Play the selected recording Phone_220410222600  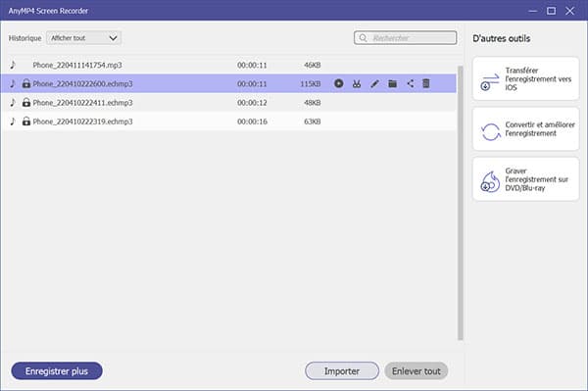point(339,83)
